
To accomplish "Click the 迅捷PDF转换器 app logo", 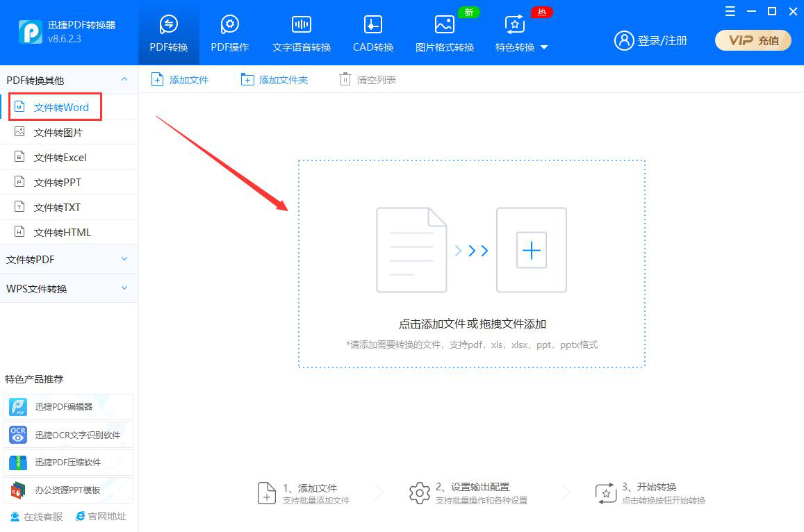I will [x=31, y=32].
